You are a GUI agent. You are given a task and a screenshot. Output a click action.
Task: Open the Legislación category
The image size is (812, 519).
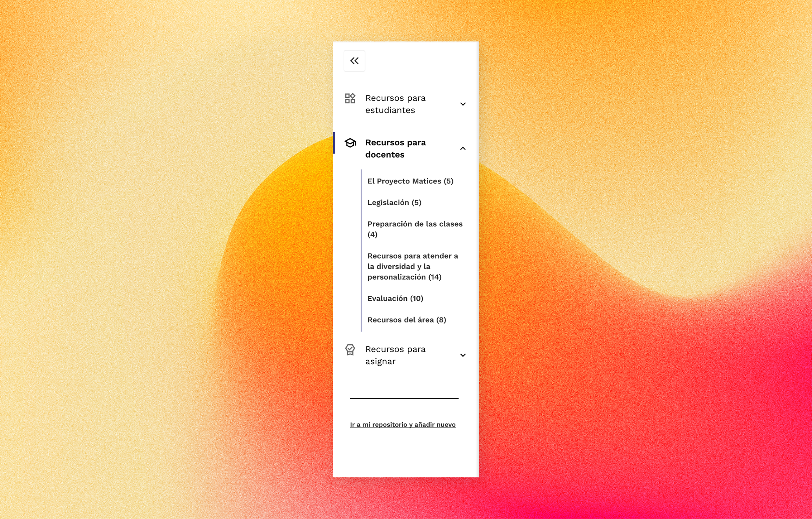tap(394, 202)
